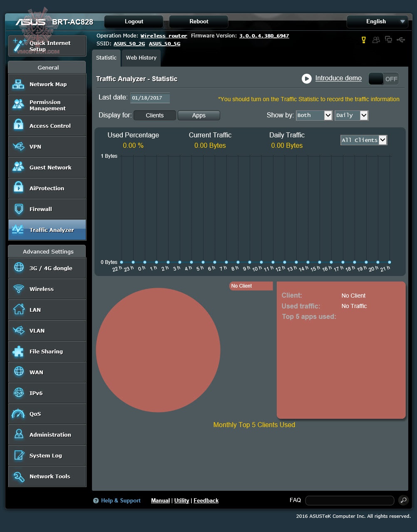
Task: Click the USB status icon in header
Action: [401, 40]
